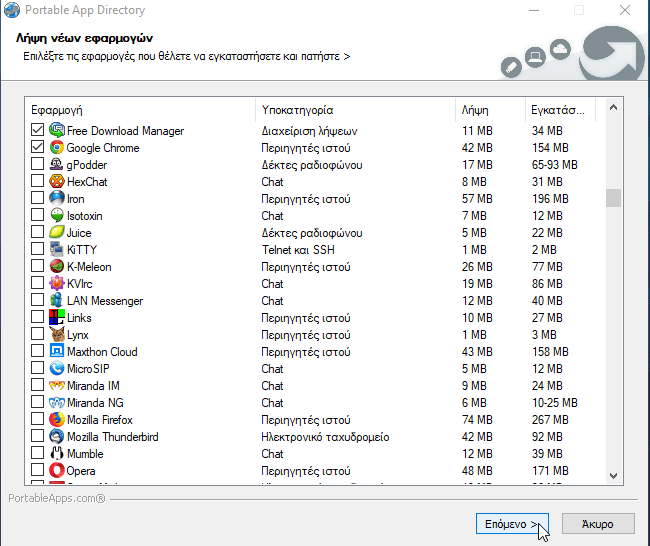This screenshot has height=546, width=650.
Task: Click the Mozilla Firefox icon
Action: [x=57, y=420]
